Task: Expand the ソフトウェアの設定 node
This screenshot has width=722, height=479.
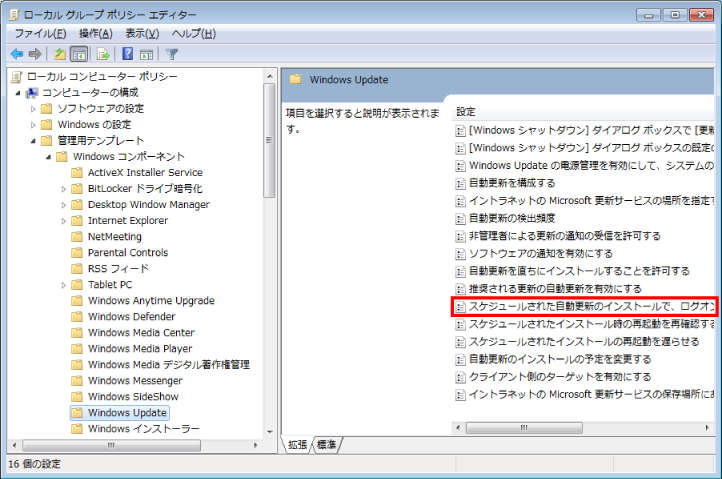Action: (33, 109)
